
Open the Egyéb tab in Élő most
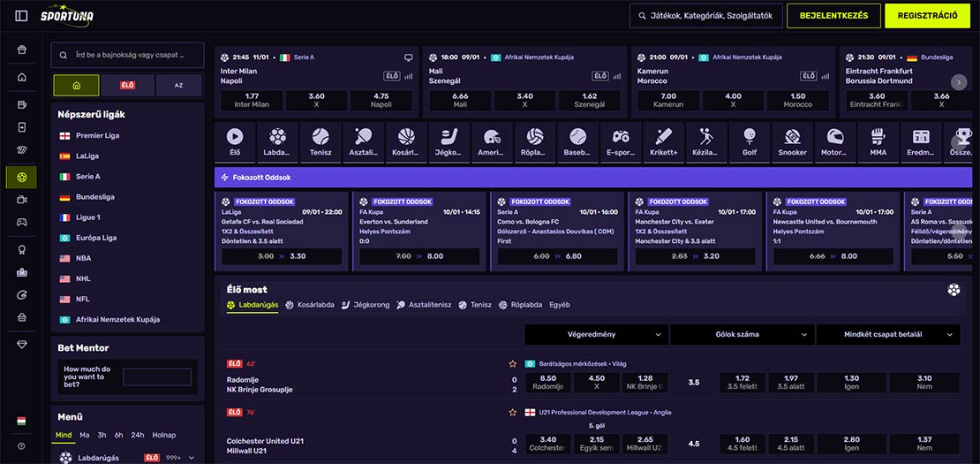560,305
